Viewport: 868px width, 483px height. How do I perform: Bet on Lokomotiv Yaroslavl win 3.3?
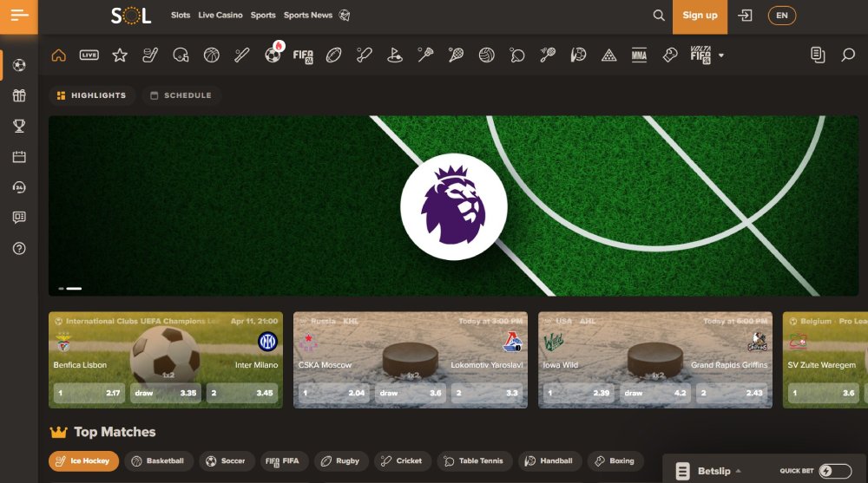(x=487, y=393)
